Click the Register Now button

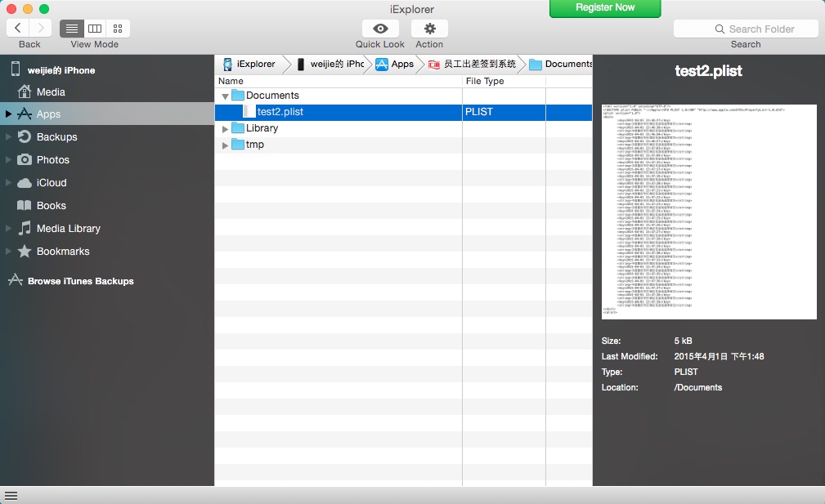605,8
